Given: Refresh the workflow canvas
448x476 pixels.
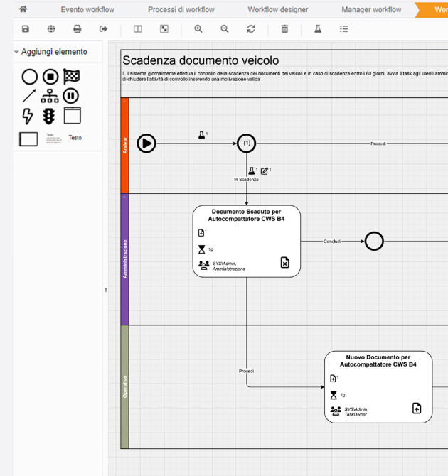Looking at the screenshot, I should click(x=251, y=29).
